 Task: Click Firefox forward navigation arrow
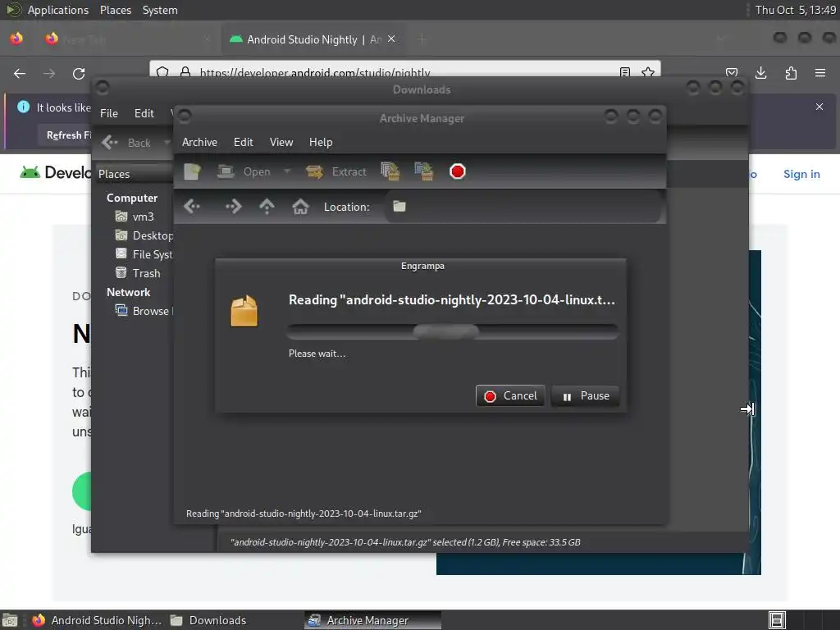49,73
